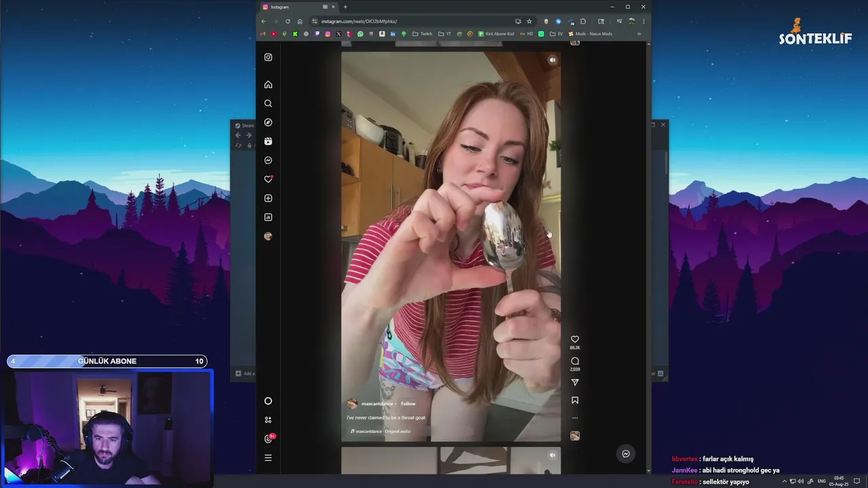Click scrollbar down arrow at page bottom

pyautogui.click(x=648, y=470)
